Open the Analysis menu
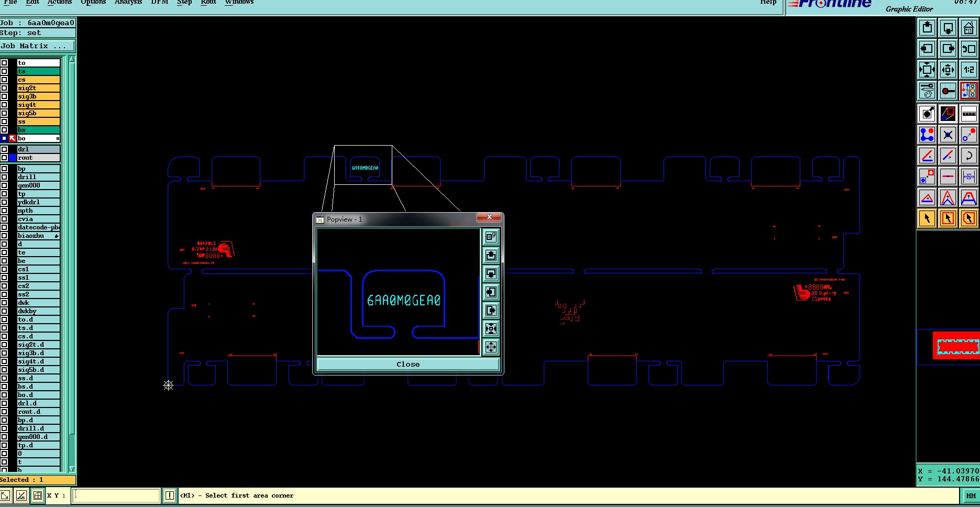Viewport: 980px width, 507px height. (x=128, y=2)
